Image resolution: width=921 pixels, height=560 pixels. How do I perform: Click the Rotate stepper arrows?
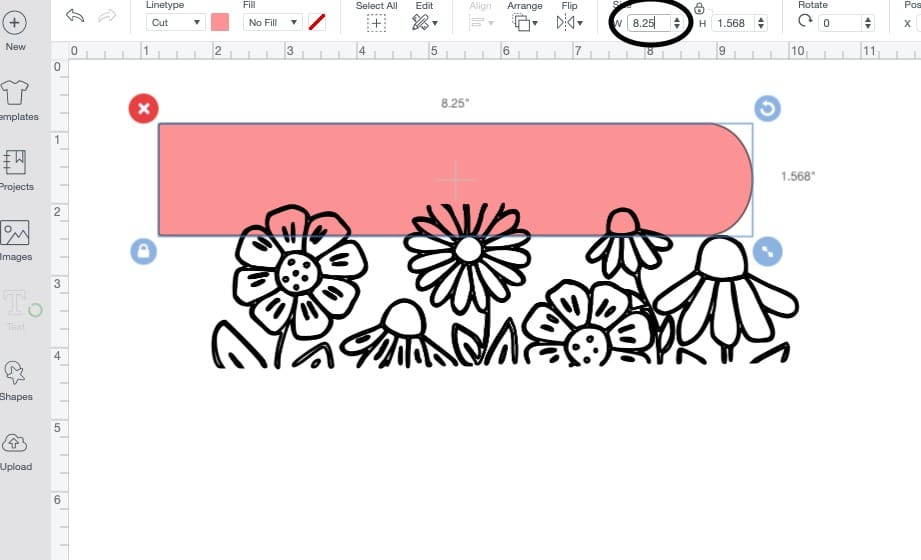tap(868, 24)
